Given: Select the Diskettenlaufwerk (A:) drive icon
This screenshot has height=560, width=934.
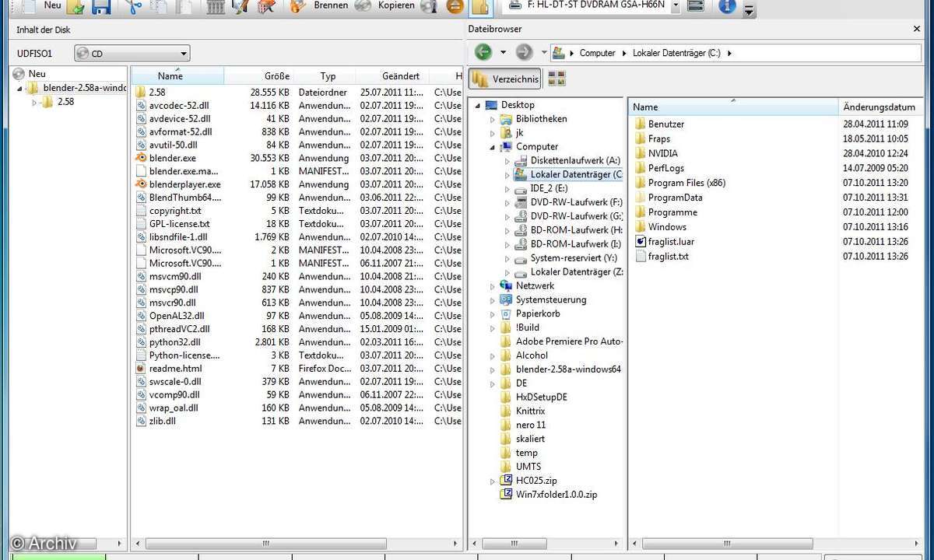Looking at the screenshot, I should pyautogui.click(x=521, y=160).
